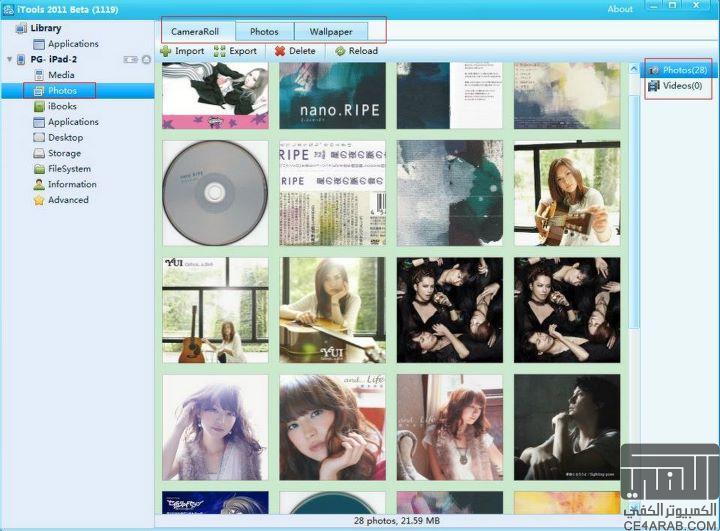The image size is (720, 531).
Task: Open the Desktop icon in sidebar
Action: [x=39, y=137]
